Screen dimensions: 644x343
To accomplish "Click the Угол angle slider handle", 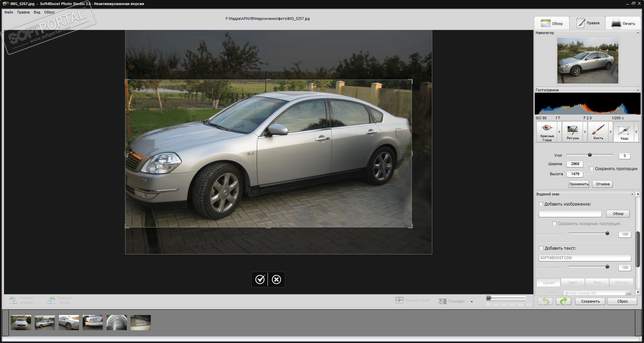I will [590, 155].
